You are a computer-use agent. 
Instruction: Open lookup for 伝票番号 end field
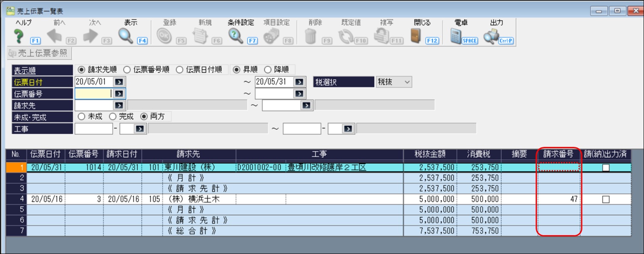[300, 93]
